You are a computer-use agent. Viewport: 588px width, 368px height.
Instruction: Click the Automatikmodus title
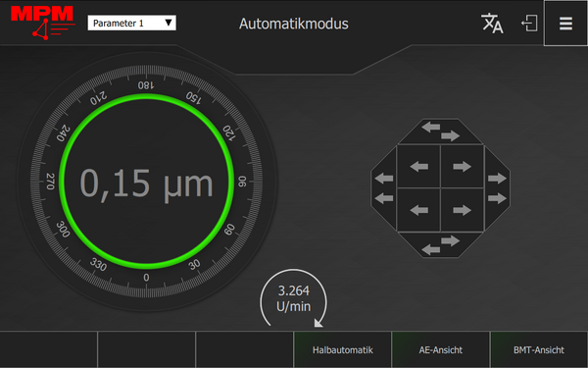tap(294, 24)
